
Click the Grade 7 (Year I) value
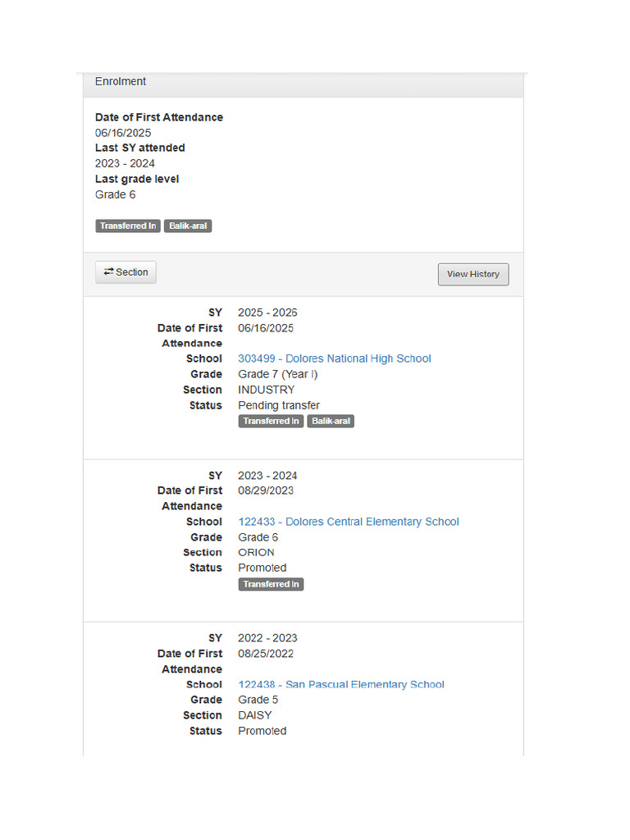(277, 374)
